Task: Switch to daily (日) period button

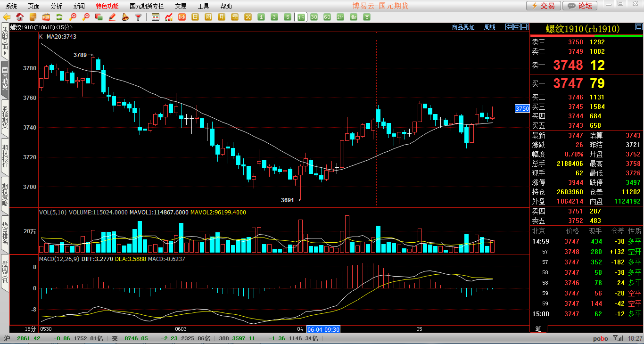Action: (195, 17)
